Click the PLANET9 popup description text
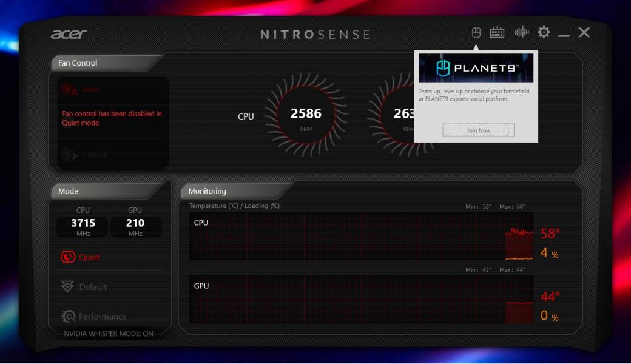The image size is (631, 364). click(x=474, y=95)
